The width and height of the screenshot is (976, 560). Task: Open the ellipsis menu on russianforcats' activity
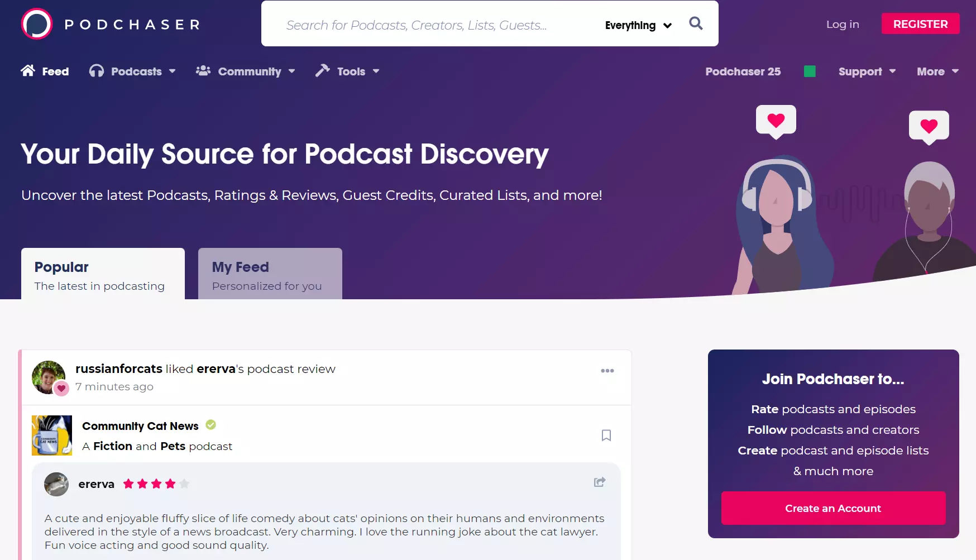(x=607, y=370)
